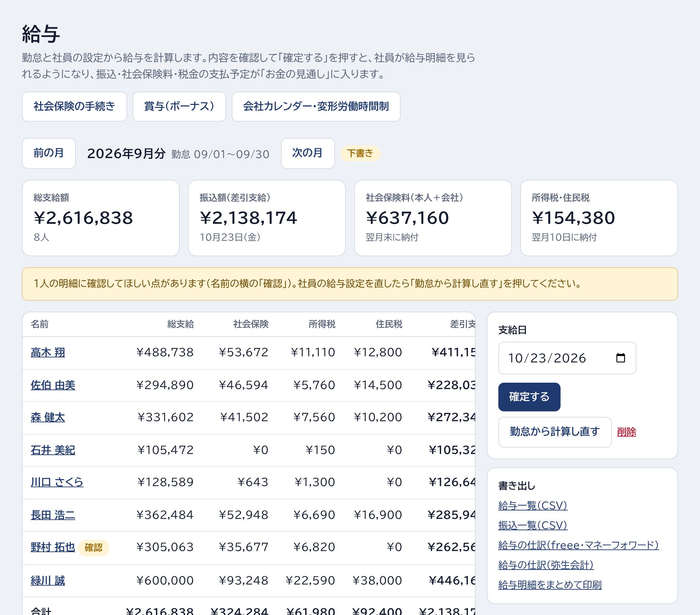Click the 確認 badge beside 野村 拓也
This screenshot has width=700, height=615.
pos(94,548)
